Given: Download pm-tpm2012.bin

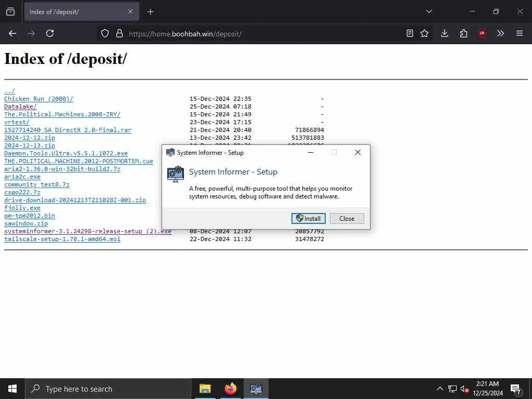Looking at the screenshot, I should pyautogui.click(x=30, y=216).
